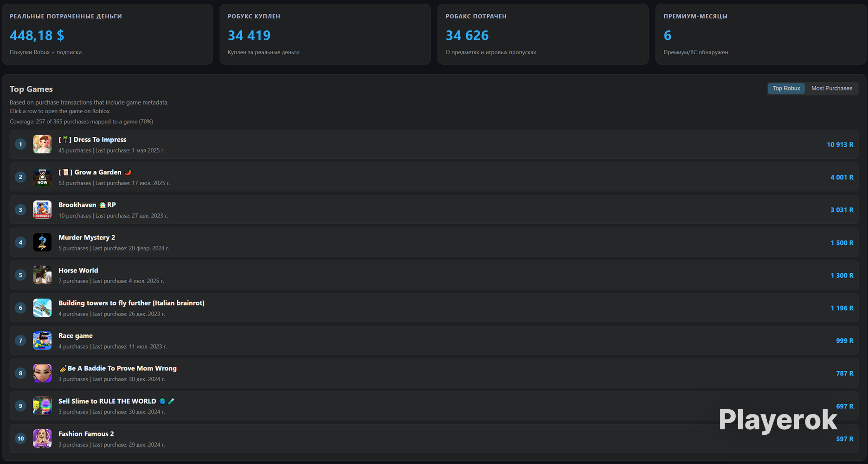Open Murder Mystery 2 title link
868x464 pixels.
(87, 238)
